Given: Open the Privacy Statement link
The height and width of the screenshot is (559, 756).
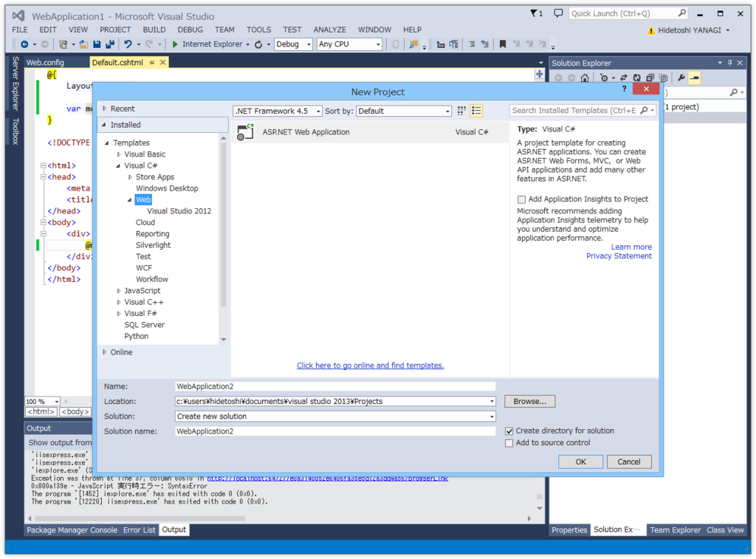Looking at the screenshot, I should [x=619, y=256].
